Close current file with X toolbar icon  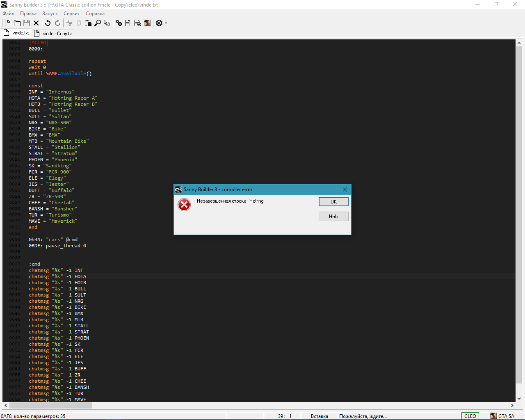tap(36, 23)
